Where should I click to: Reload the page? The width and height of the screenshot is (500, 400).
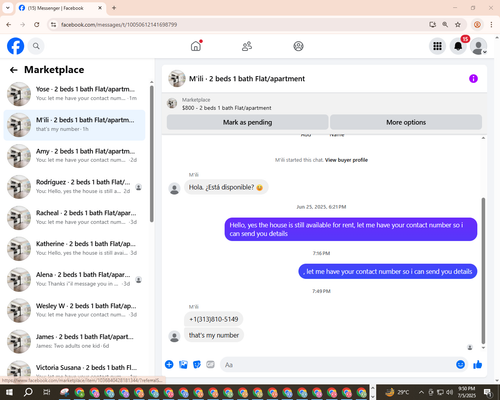point(37,25)
